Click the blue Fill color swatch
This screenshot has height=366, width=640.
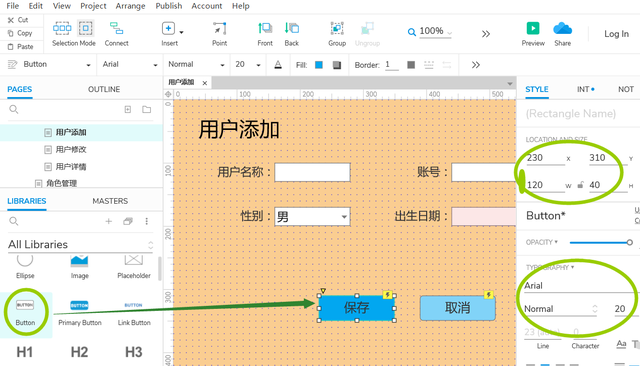pyautogui.click(x=319, y=64)
